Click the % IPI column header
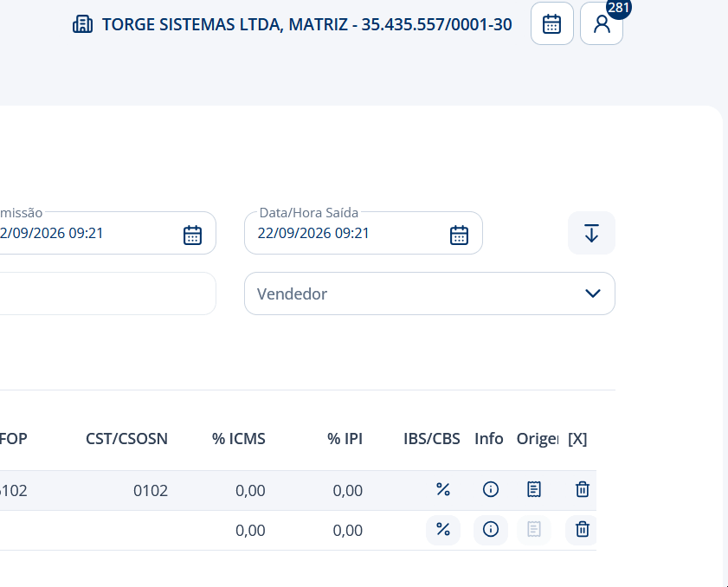Screen dimensions: 728x587 pyautogui.click(x=345, y=439)
